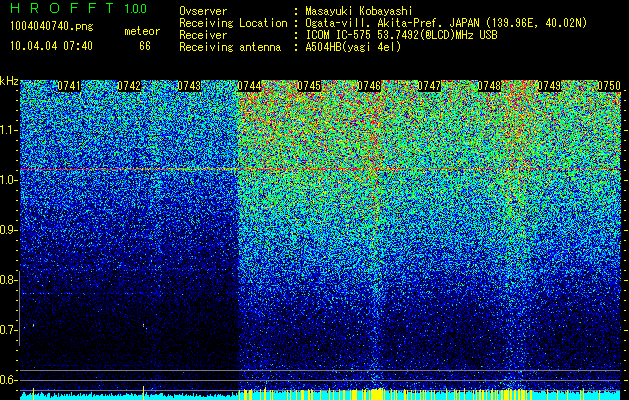629x400 pixels.
Task: Click the 0741 time marker
Action: [69, 86]
